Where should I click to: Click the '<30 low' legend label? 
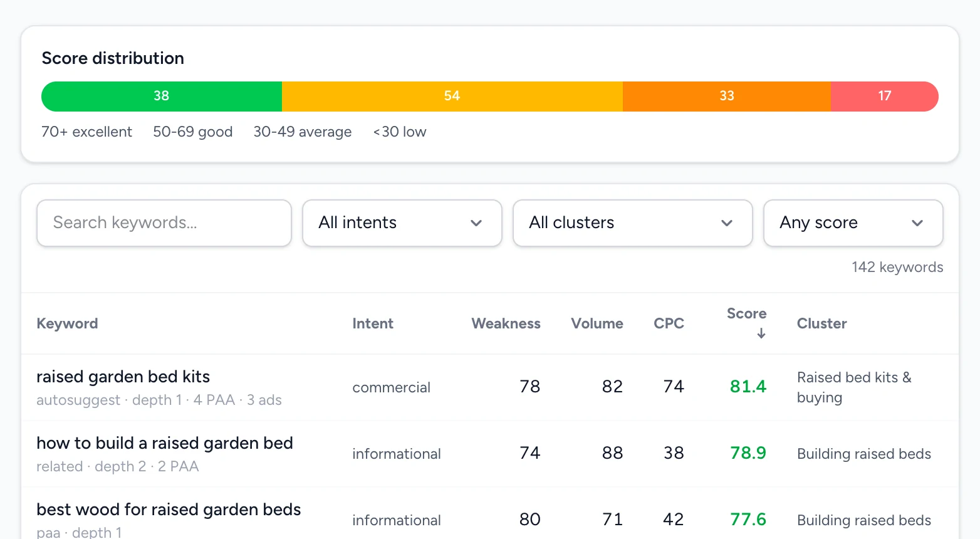tap(400, 132)
